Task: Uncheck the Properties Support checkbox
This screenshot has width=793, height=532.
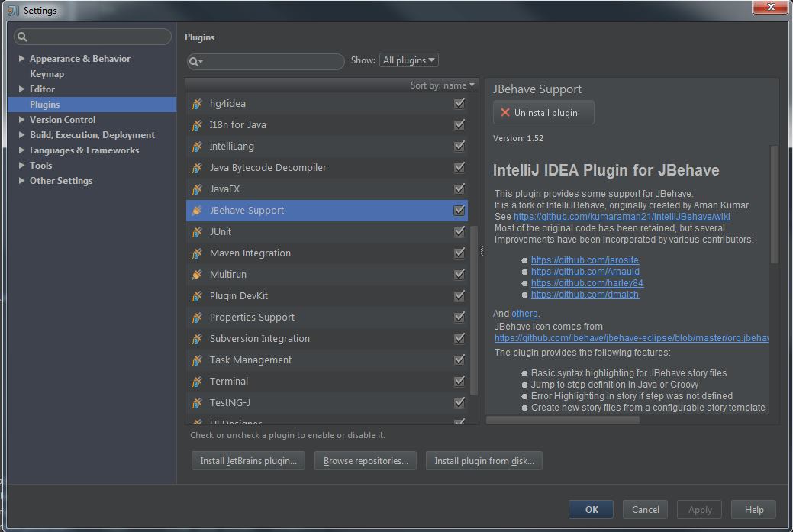Action: point(459,317)
